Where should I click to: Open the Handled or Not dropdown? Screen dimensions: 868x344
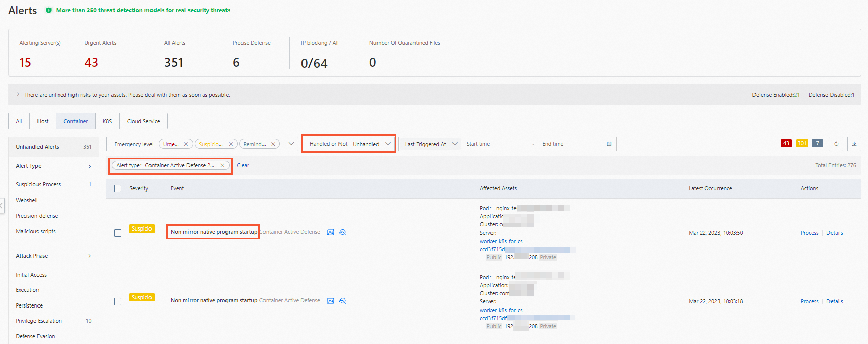[x=349, y=144]
